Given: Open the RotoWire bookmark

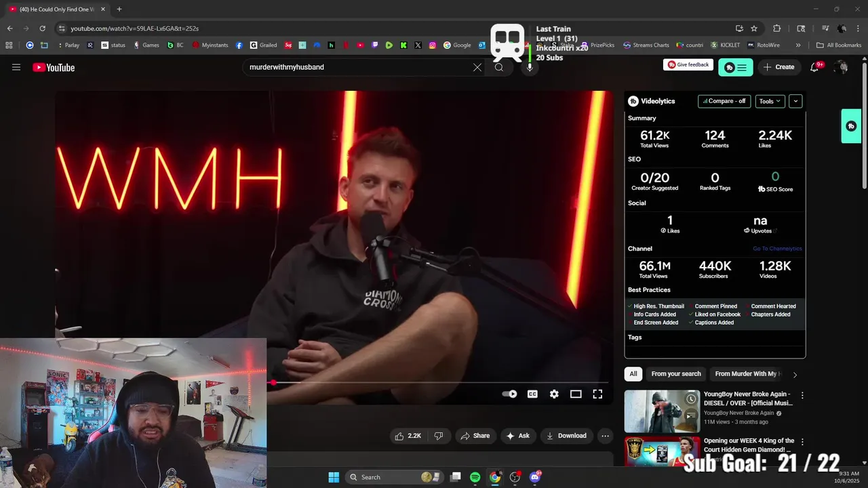Looking at the screenshot, I should pyautogui.click(x=764, y=45).
